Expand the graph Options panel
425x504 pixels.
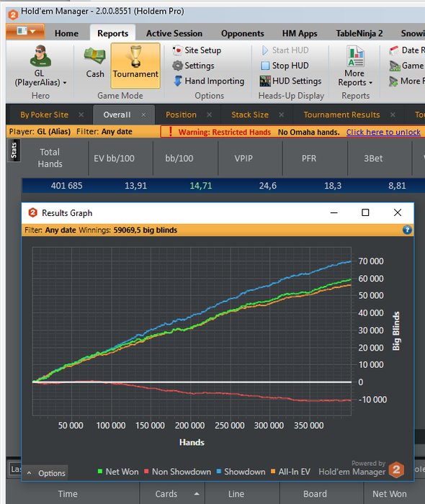(x=46, y=473)
